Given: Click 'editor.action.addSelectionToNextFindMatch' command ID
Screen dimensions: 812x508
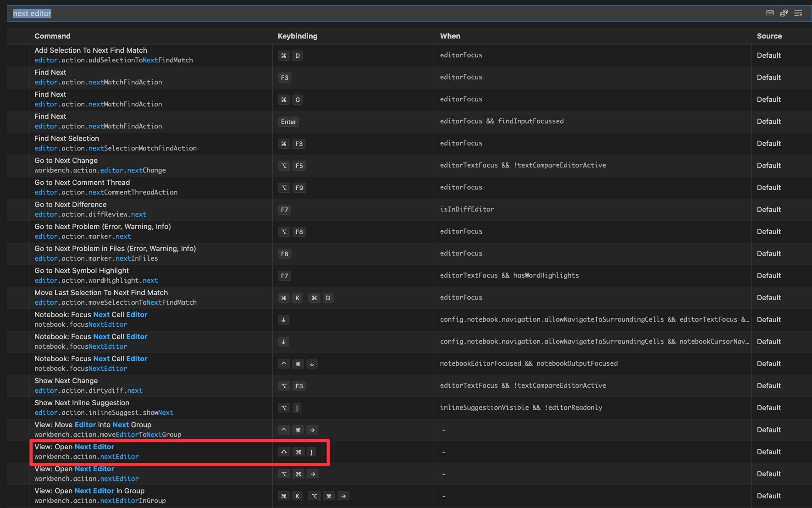Looking at the screenshot, I should (114, 60).
